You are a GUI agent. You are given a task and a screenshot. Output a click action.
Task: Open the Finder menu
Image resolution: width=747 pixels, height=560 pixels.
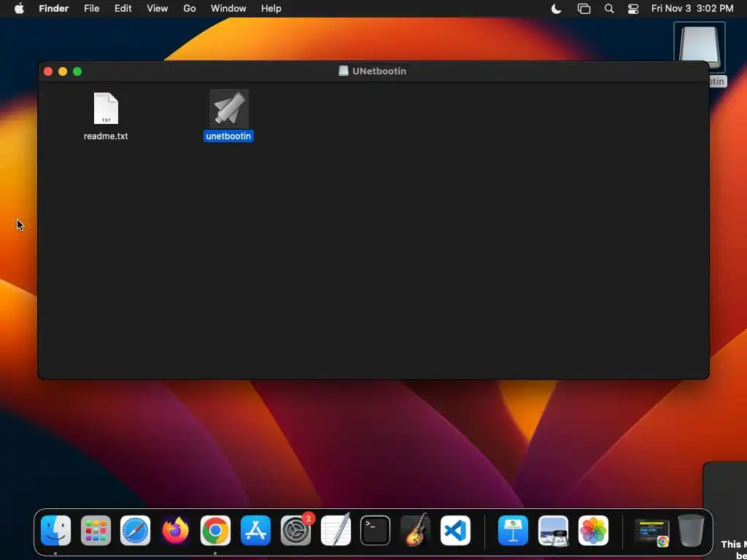point(53,9)
